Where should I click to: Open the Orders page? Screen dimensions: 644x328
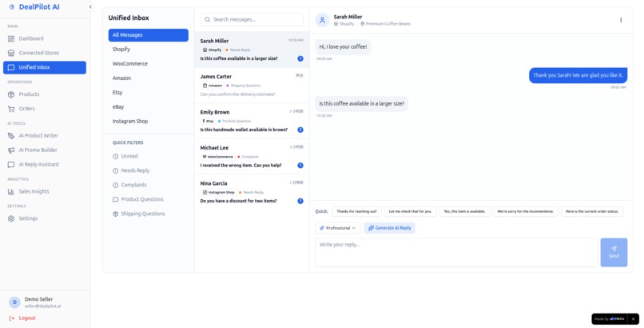tap(45, 109)
